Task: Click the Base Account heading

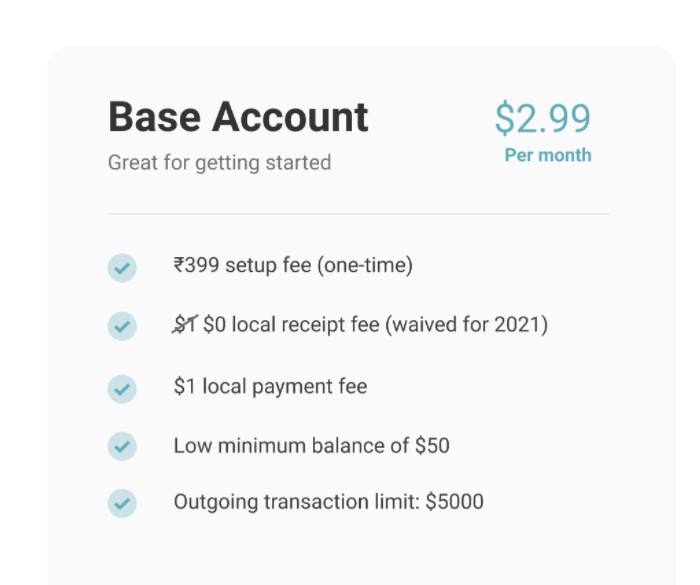Action: click(x=238, y=117)
